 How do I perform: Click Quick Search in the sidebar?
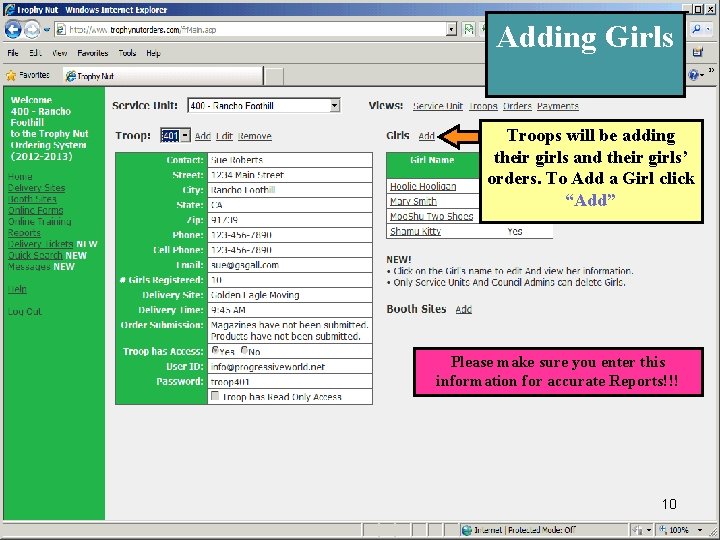[35, 255]
